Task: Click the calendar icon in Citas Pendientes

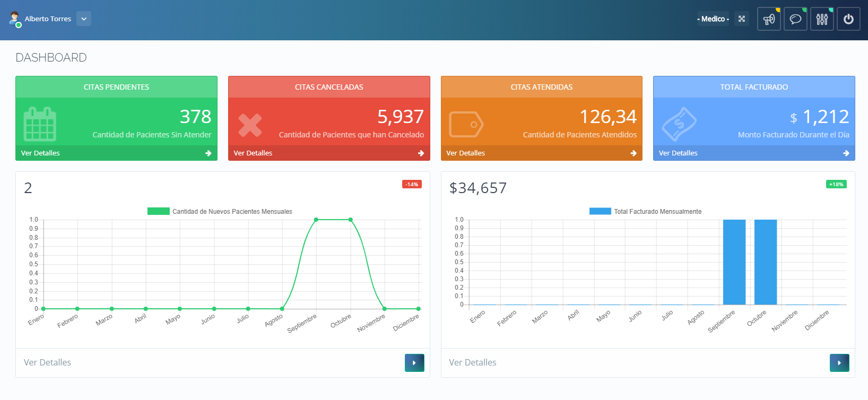Action: click(x=40, y=124)
